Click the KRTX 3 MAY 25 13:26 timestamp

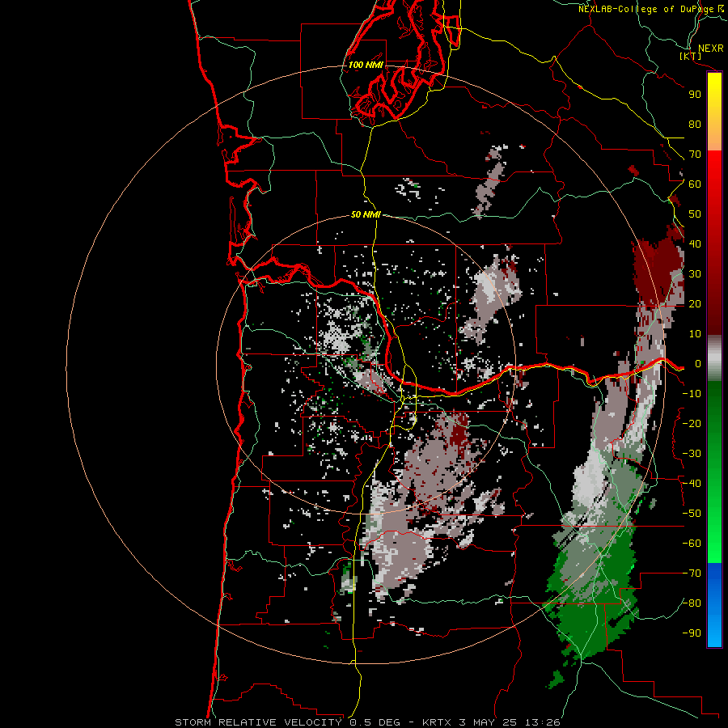click(491, 722)
